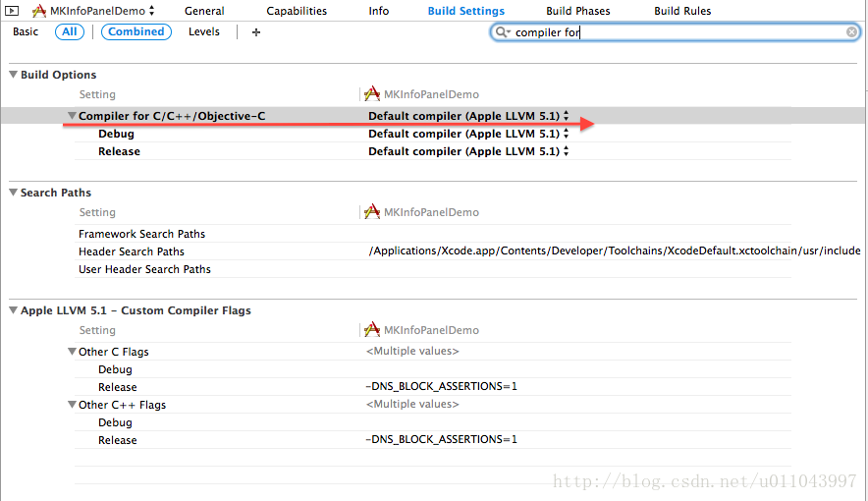This screenshot has width=868, height=501.
Task: Select Release value under Other C Flags
Action: coord(441,386)
